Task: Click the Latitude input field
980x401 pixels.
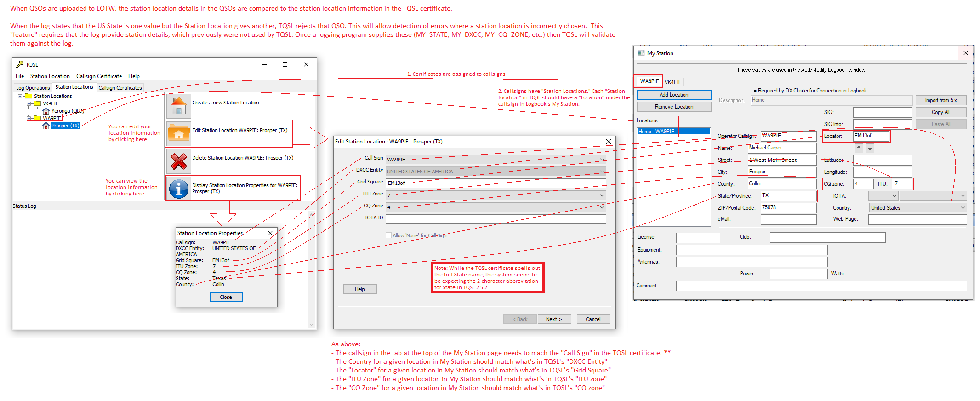Action: (x=882, y=160)
